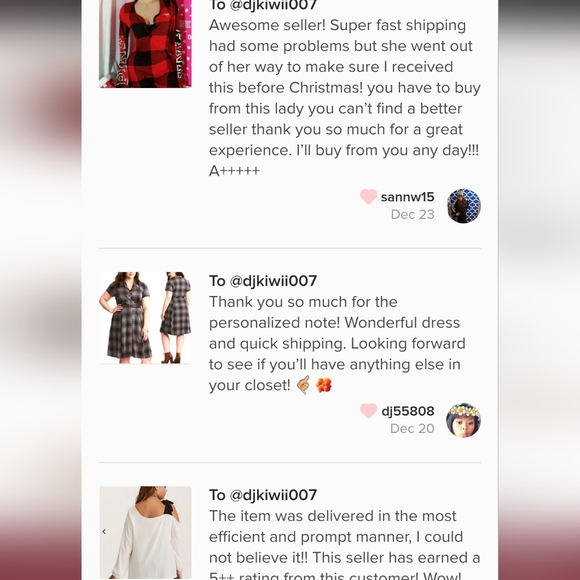Click the Dec 20 review date
The image size is (580, 580).
(412, 429)
